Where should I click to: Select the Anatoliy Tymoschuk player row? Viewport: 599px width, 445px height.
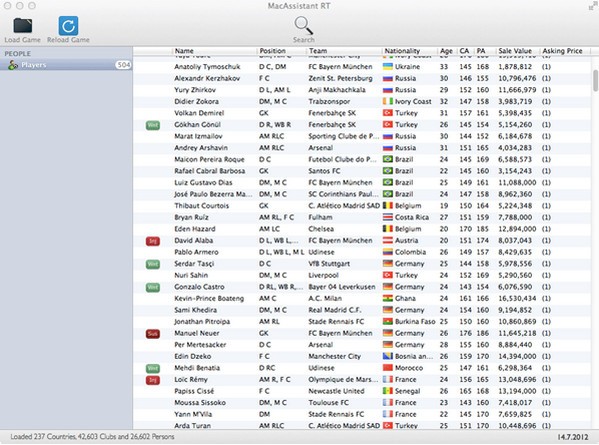point(362,66)
